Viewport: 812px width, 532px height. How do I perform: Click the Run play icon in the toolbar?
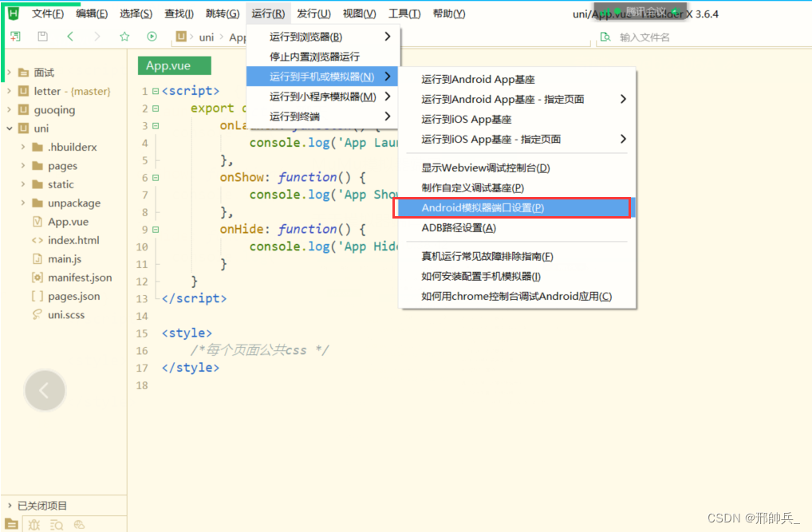(152, 36)
